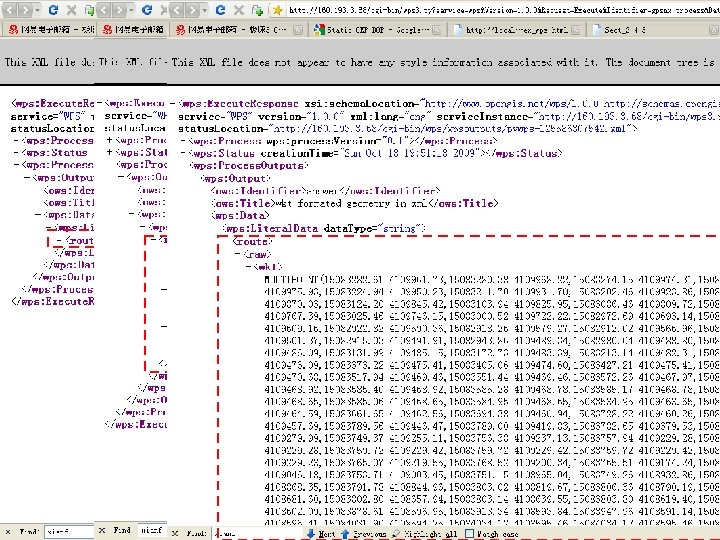
Task: Collapse wps:Output node in middle window
Action: pyautogui.click(x=121, y=177)
